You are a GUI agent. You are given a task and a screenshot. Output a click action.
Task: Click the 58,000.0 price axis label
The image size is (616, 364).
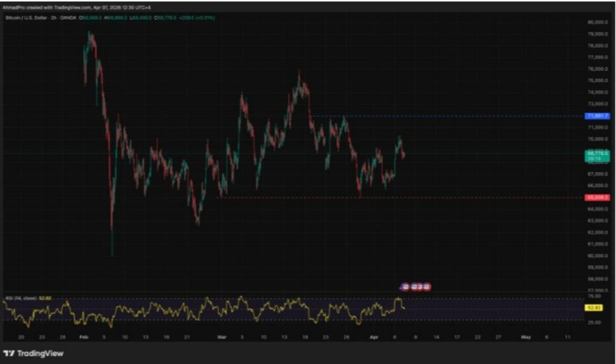597,279
